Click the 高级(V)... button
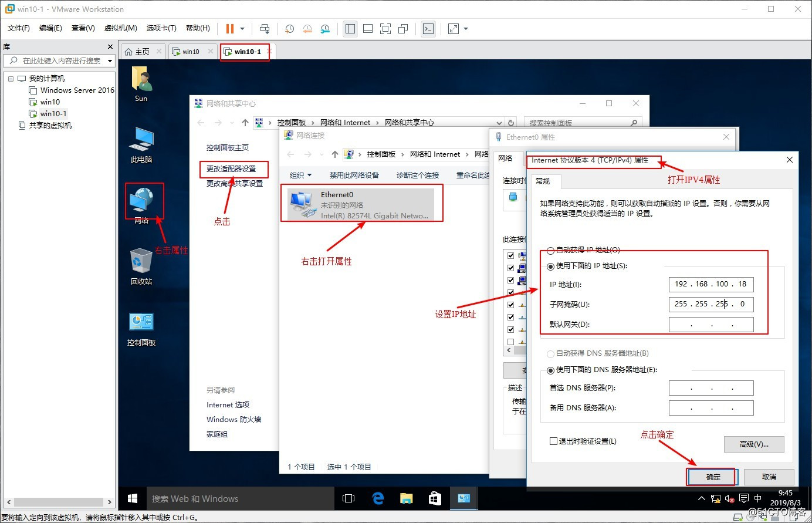Image resolution: width=812 pixels, height=523 pixels. point(754,444)
